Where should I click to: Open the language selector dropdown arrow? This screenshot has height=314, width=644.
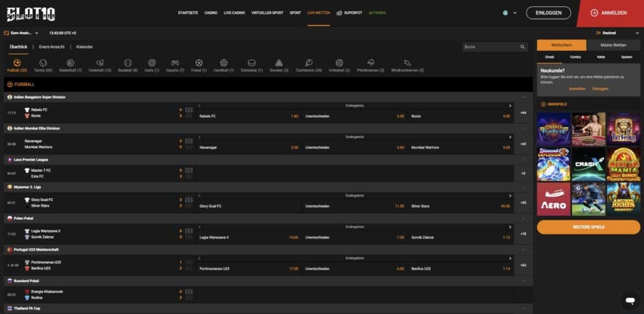pyautogui.click(x=515, y=13)
